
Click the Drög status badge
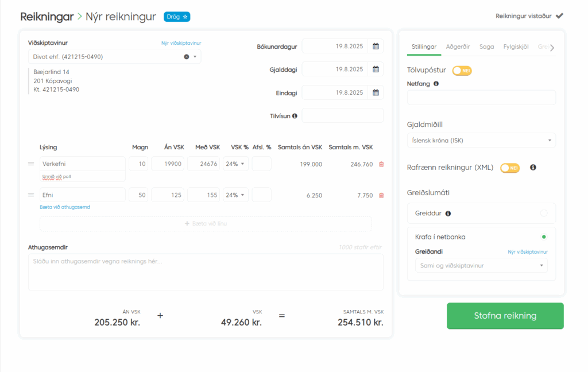177,17
